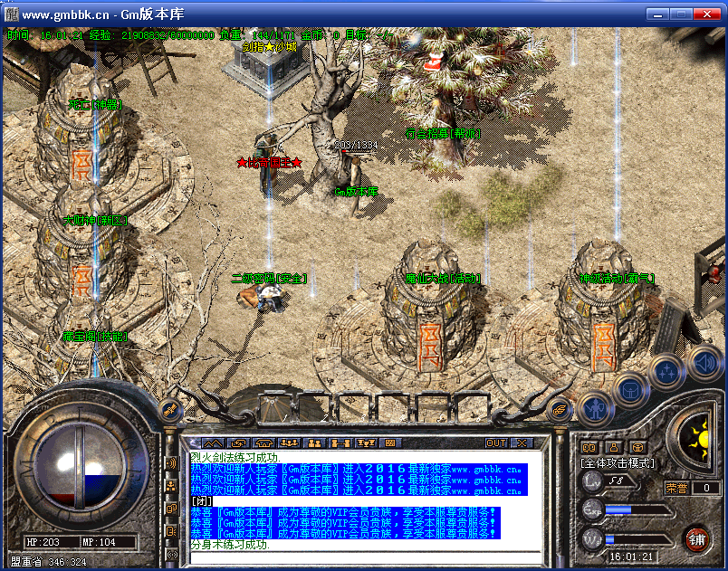The height and width of the screenshot is (571, 728).
Task: Click the trophy ranking icon in chat toolbar
Action: (366, 443)
